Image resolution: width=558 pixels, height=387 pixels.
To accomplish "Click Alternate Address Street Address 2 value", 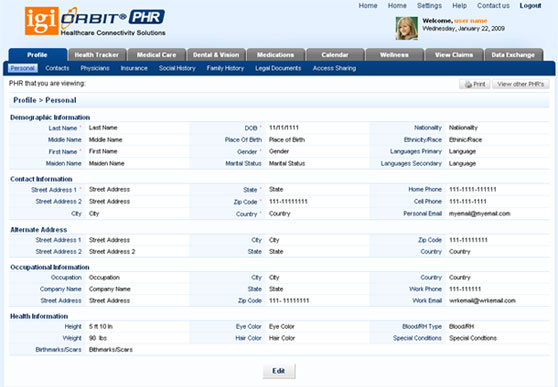I will [112, 252].
